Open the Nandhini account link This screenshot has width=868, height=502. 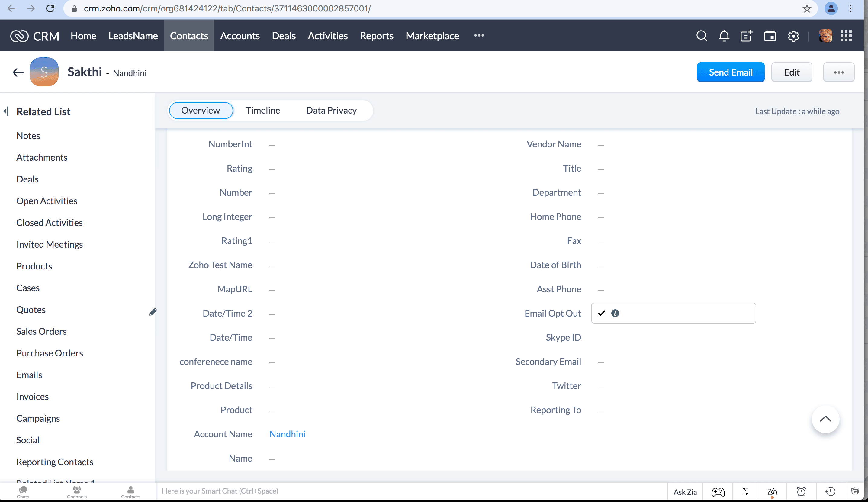[287, 434]
